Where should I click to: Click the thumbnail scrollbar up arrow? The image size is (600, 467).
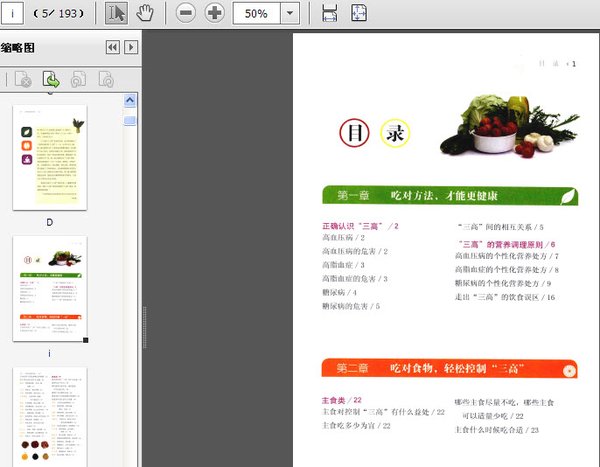pos(130,101)
